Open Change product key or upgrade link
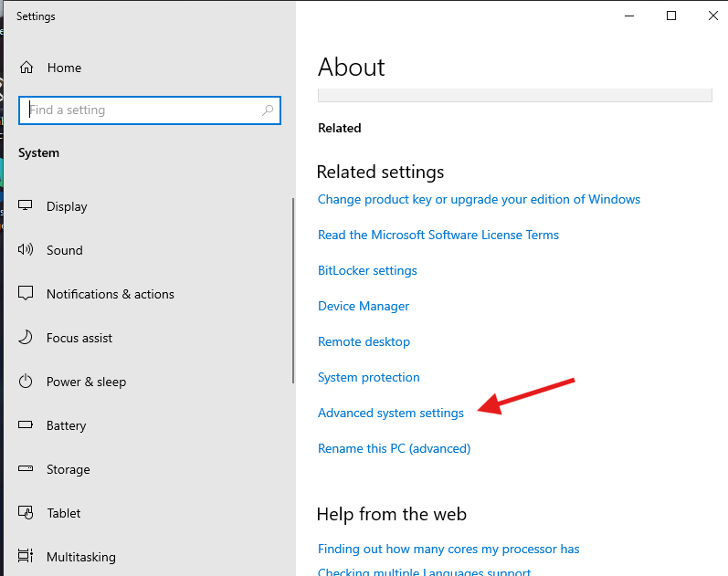728x576 pixels. (479, 199)
